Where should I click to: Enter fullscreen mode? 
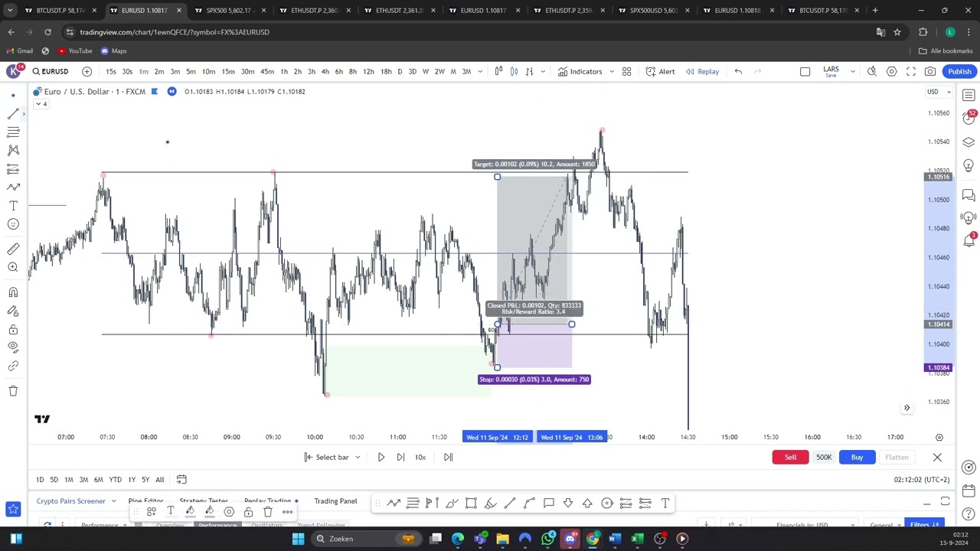[x=911, y=71]
